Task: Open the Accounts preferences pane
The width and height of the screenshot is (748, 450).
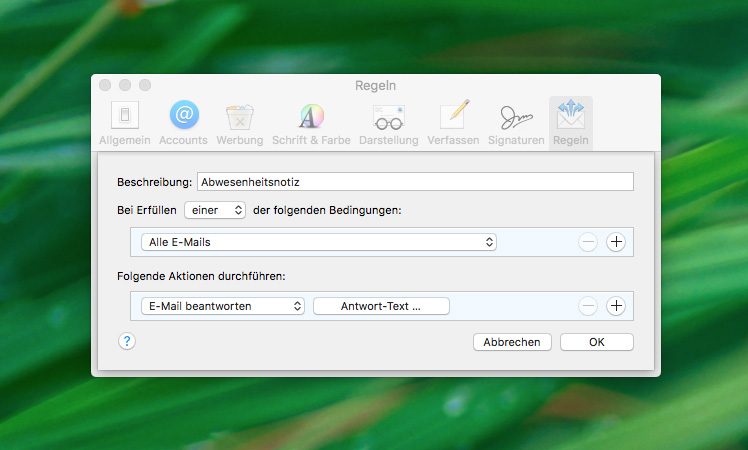Action: pos(183,123)
